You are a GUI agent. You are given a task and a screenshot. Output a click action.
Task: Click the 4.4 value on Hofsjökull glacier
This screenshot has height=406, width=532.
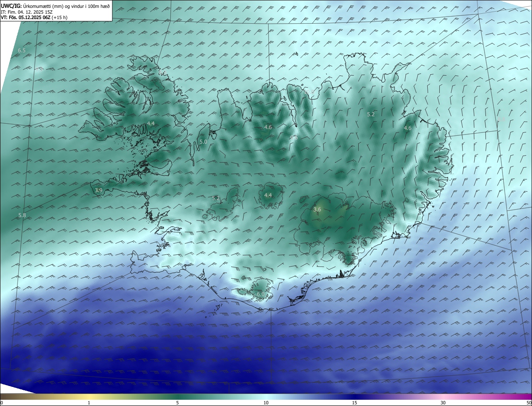(268, 195)
